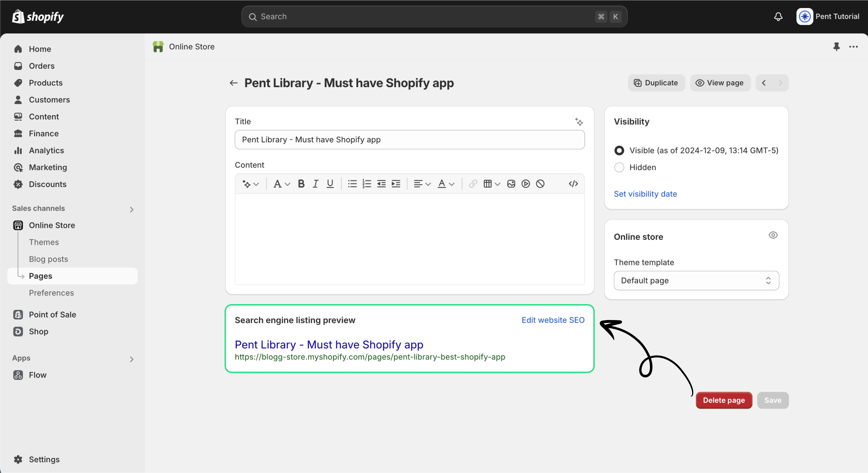The height and width of the screenshot is (473, 868).
Task: Open the text alignment dropdown
Action: click(422, 184)
